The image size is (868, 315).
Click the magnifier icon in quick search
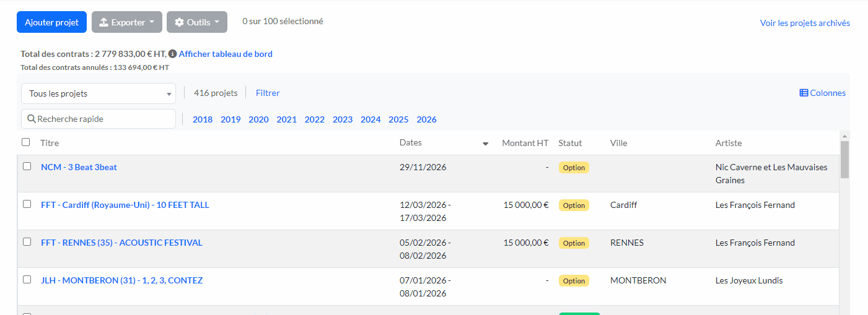click(x=31, y=119)
